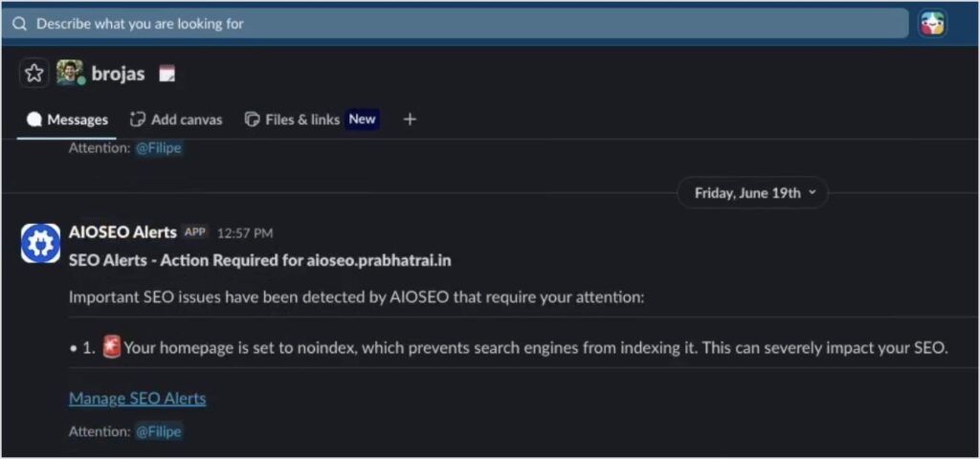This screenshot has width=980, height=459.
Task: Select the Add canvas tab
Action: coord(176,120)
